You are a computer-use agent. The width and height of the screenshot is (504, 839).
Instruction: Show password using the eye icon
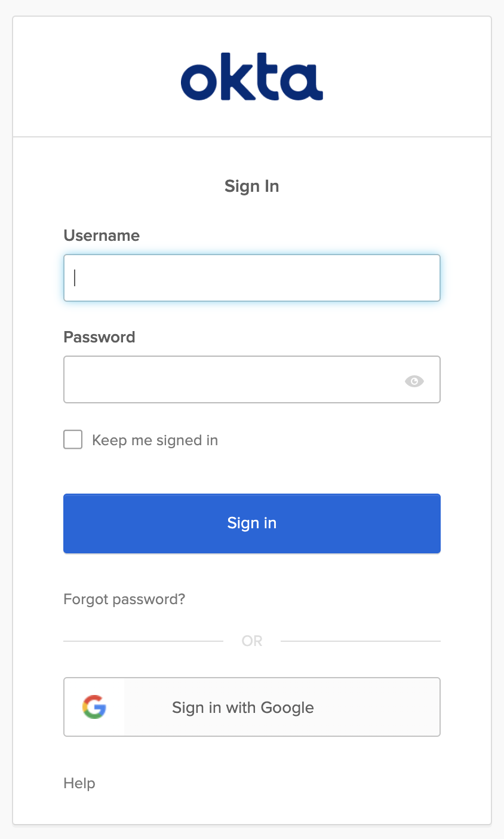[414, 381]
